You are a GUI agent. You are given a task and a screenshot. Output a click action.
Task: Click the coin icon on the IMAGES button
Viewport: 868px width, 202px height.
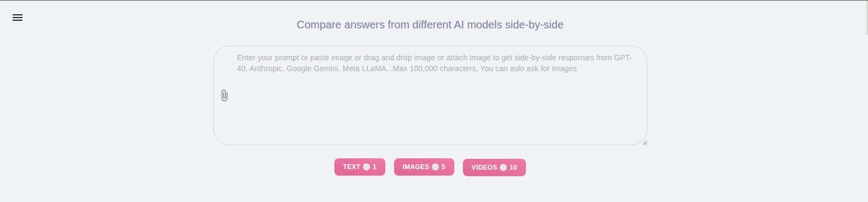tap(435, 167)
